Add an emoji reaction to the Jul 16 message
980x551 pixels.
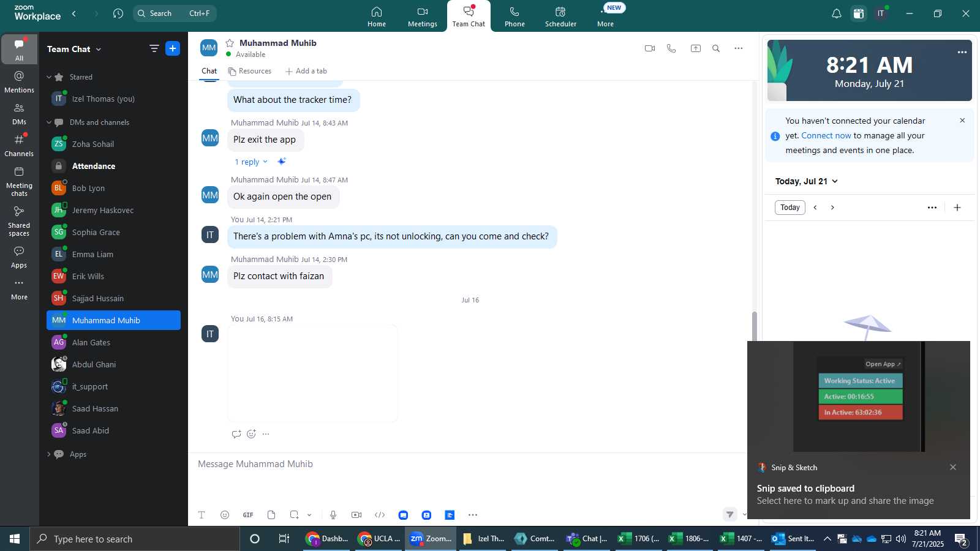251,434
